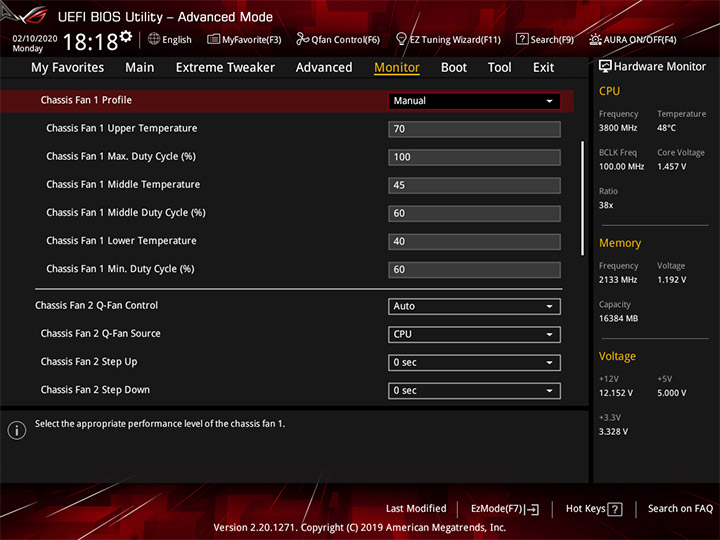Switch to the Main tab
This screenshot has height=540, width=720.
pyautogui.click(x=140, y=68)
